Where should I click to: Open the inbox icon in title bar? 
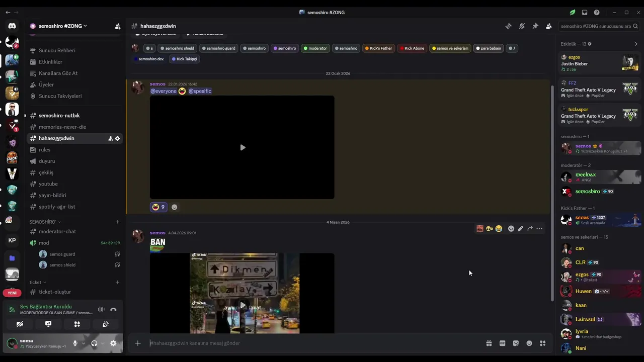pos(585,12)
